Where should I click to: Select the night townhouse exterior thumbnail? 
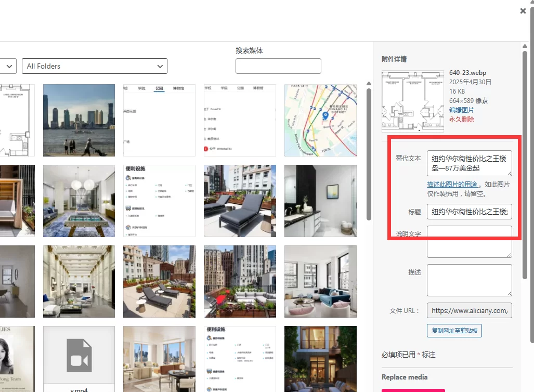coord(320,359)
